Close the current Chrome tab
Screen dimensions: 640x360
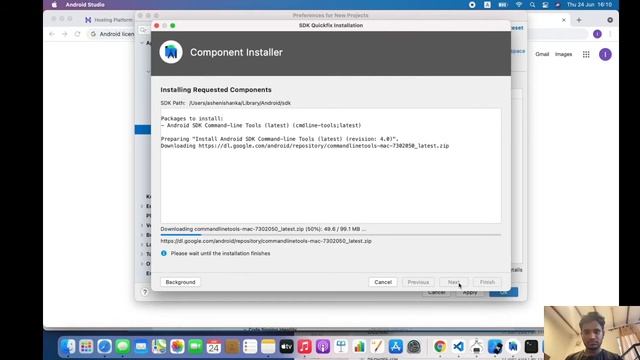[x=564, y=20]
